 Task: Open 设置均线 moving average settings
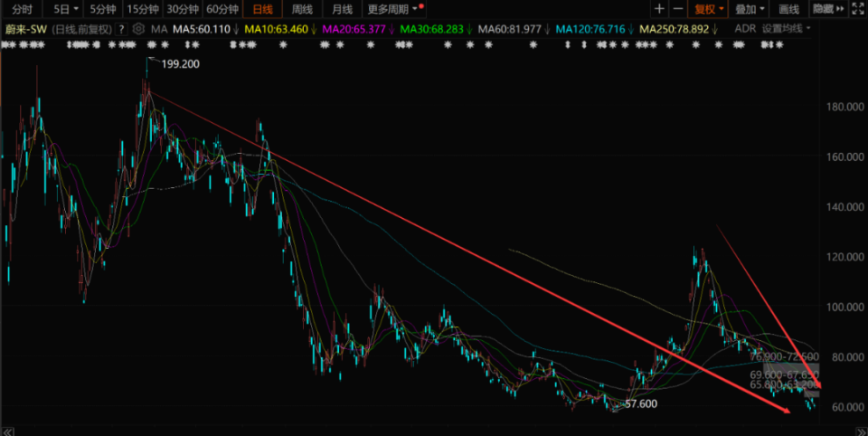(x=786, y=29)
